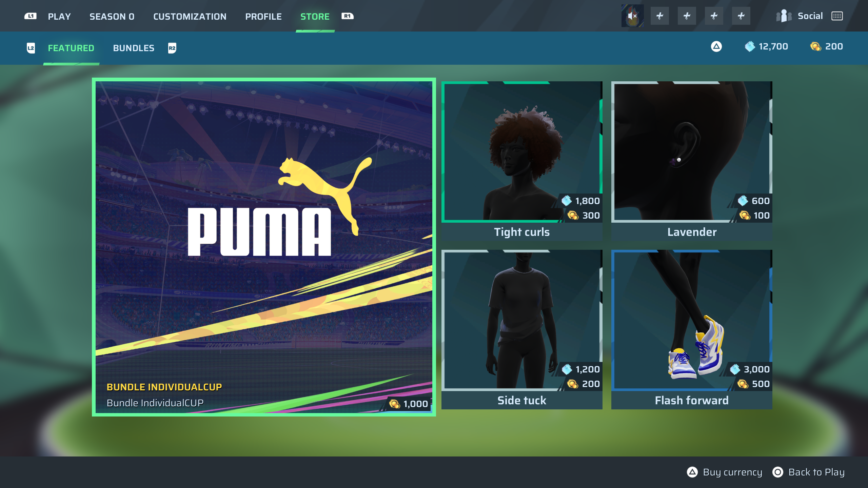The width and height of the screenshot is (868, 488).
Task: Click the R2 trigger icon
Action: coord(172,48)
